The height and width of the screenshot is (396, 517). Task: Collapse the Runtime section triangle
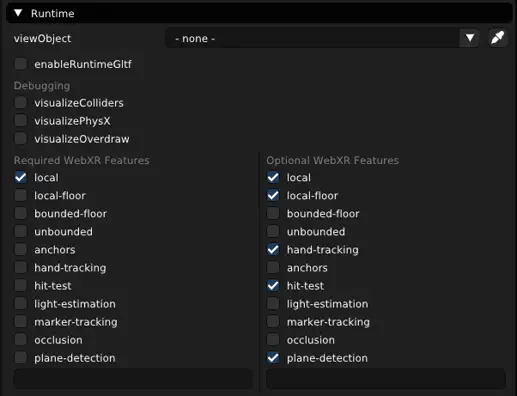coord(18,13)
